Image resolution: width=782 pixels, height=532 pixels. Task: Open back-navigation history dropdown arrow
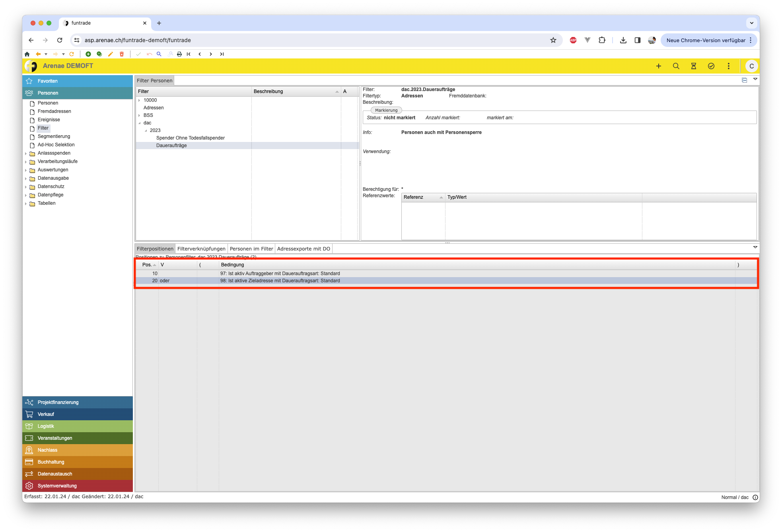click(46, 54)
